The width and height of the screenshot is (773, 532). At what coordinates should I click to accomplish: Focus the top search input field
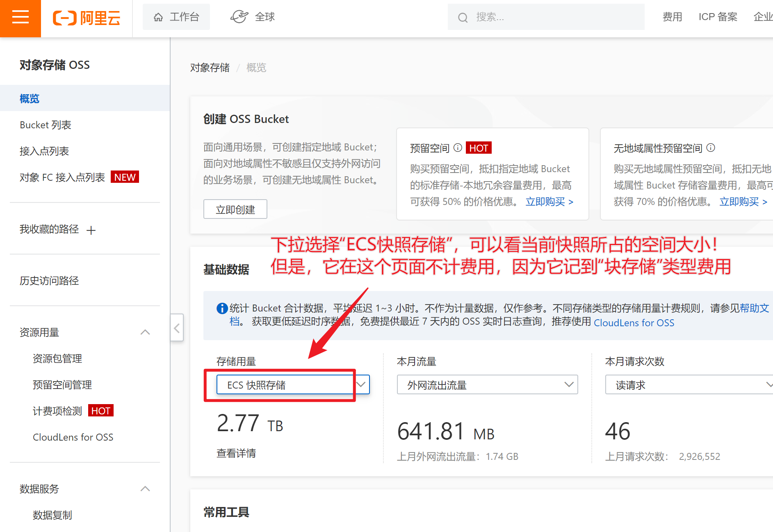coord(546,17)
